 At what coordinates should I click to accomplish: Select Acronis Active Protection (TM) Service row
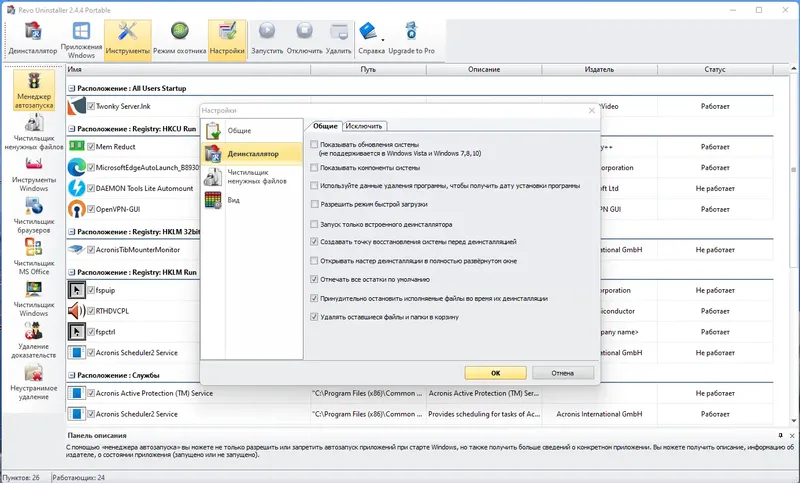pyautogui.click(x=419, y=393)
